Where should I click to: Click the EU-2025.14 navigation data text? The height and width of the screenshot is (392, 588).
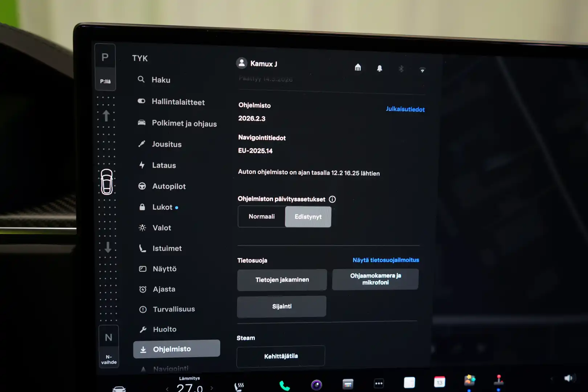point(255,151)
